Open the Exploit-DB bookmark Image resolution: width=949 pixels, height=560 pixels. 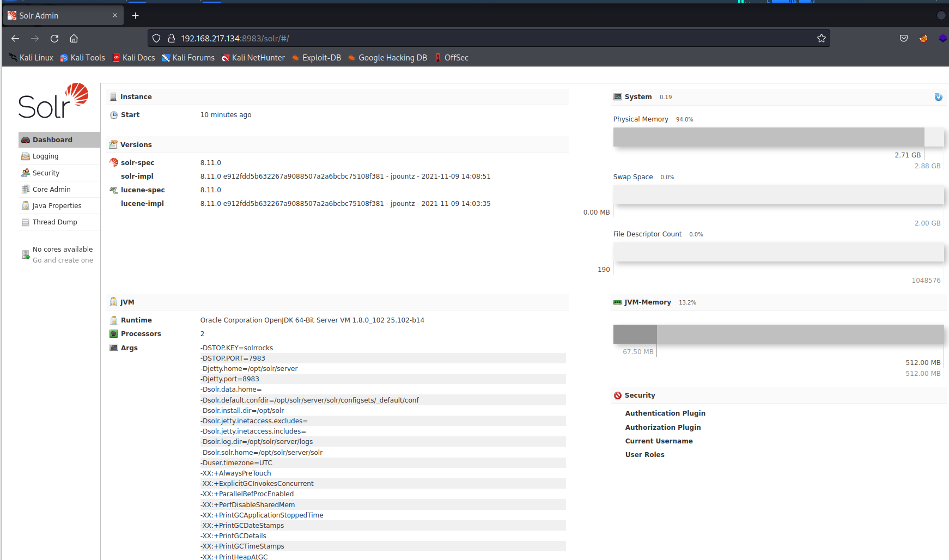click(317, 58)
